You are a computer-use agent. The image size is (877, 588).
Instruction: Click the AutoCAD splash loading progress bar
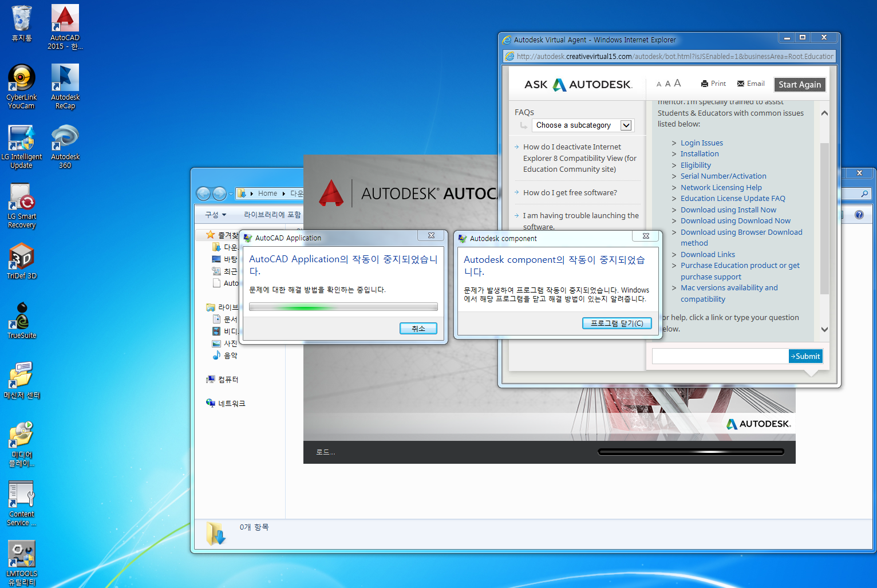(691, 452)
